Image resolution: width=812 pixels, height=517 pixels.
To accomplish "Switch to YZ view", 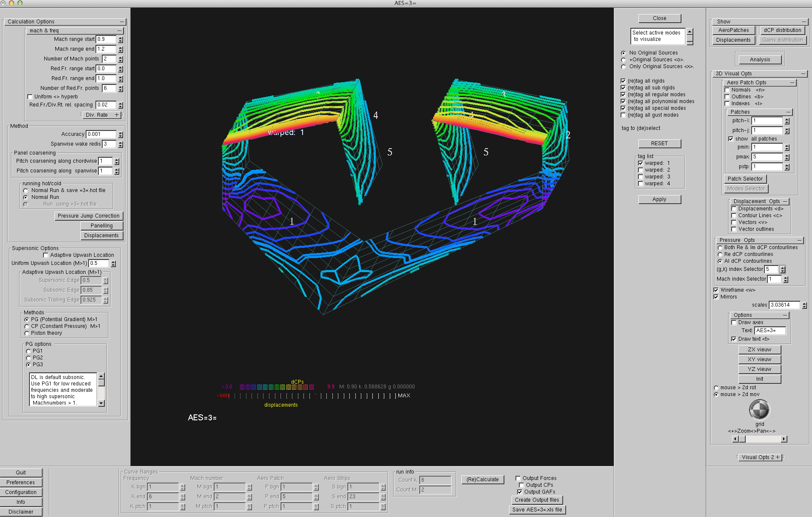I will click(759, 369).
